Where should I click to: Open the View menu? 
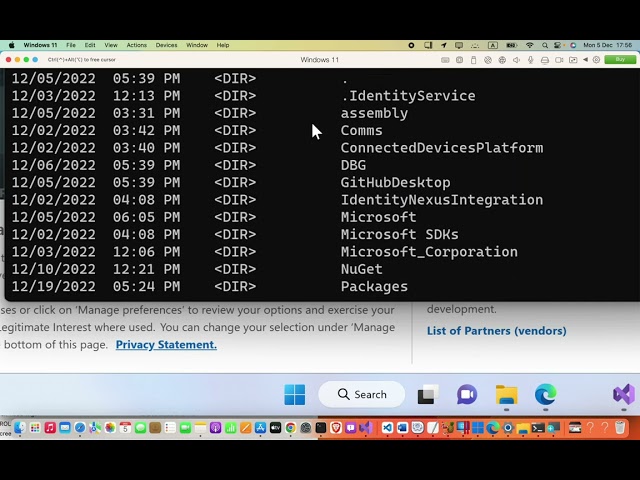(x=111, y=45)
